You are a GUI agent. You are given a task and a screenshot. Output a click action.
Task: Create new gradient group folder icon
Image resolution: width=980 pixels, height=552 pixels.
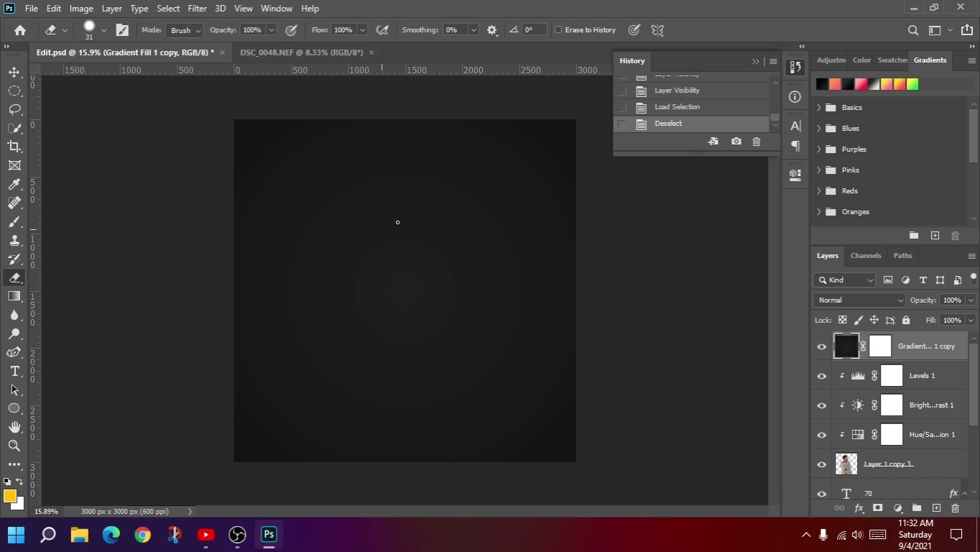914,236
